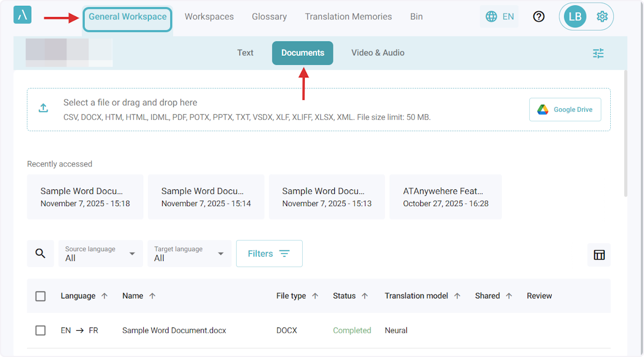644x357 pixels.
Task: Open the Filters button
Action: 269,253
